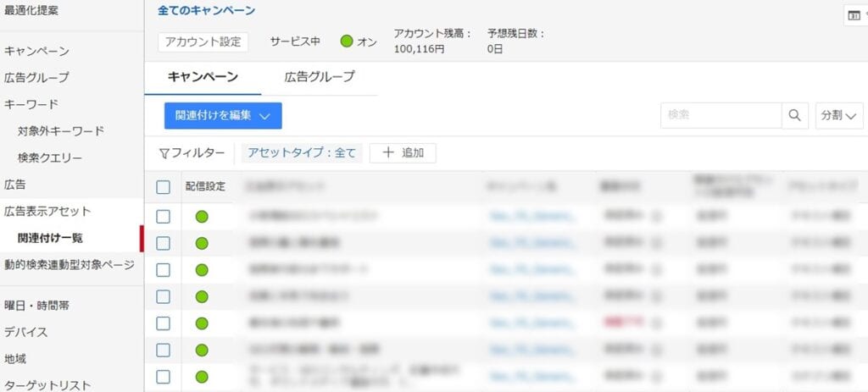Open 最適化提案 in the sidebar

31,10
